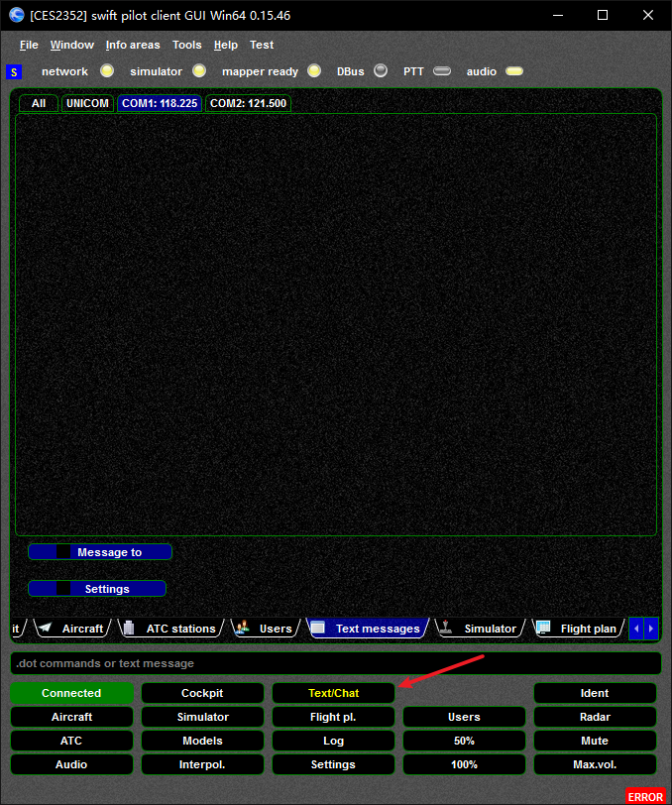The height and width of the screenshot is (805, 672).
Task: Toggle the Connected network button
Action: (x=71, y=693)
